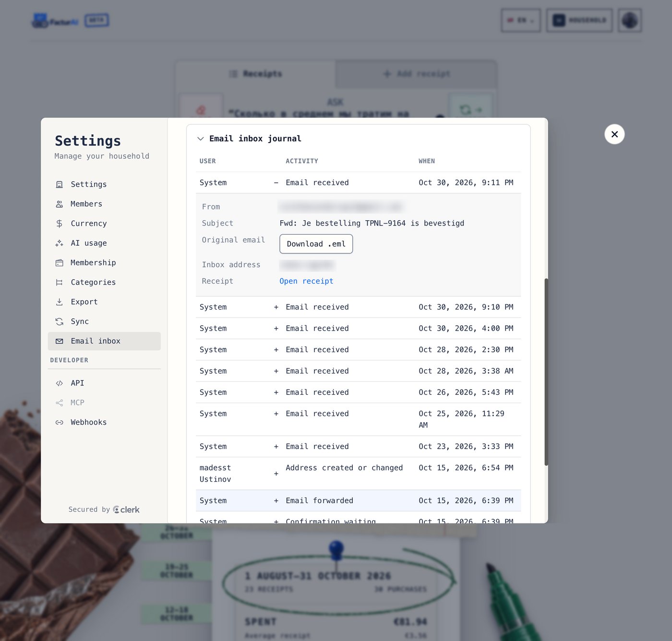The width and height of the screenshot is (672, 641).
Task: Click the subject 'Fwd: Je bestelling TPNL-9164 is bevestigd'
Action: pyautogui.click(x=372, y=223)
